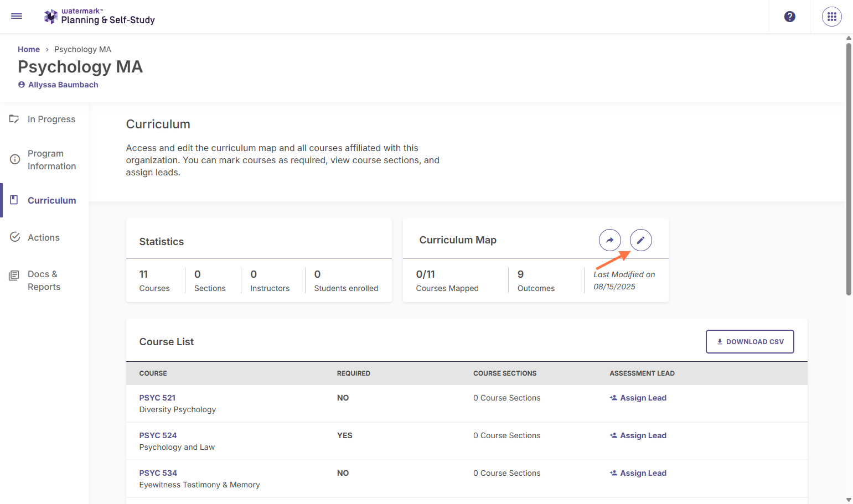Click the share Curriculum Map arrow icon

(x=610, y=240)
